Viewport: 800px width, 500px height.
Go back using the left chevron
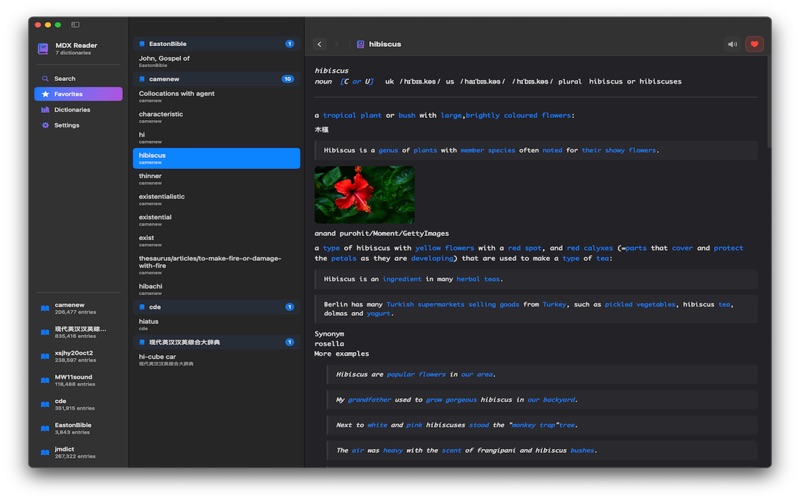pos(320,44)
